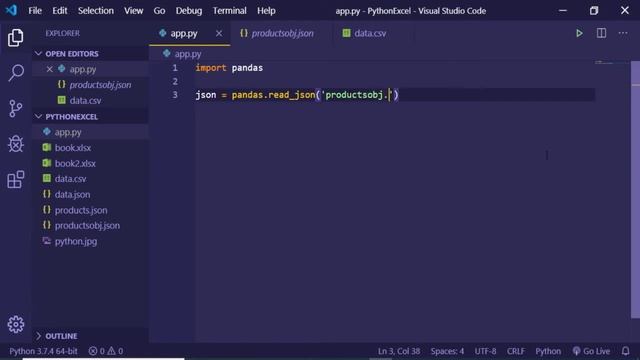Open the Manage settings gear
The image size is (640, 360).
pos(16,324)
